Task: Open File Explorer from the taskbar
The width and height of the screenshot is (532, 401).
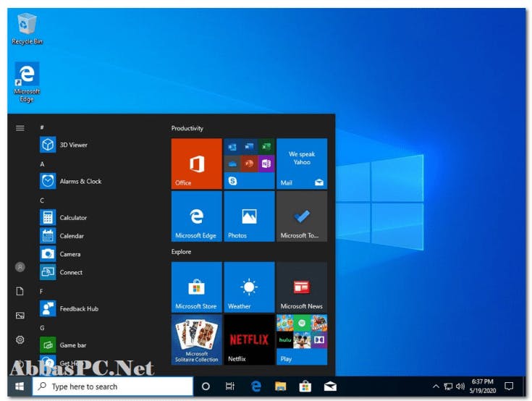Action: pos(281,386)
